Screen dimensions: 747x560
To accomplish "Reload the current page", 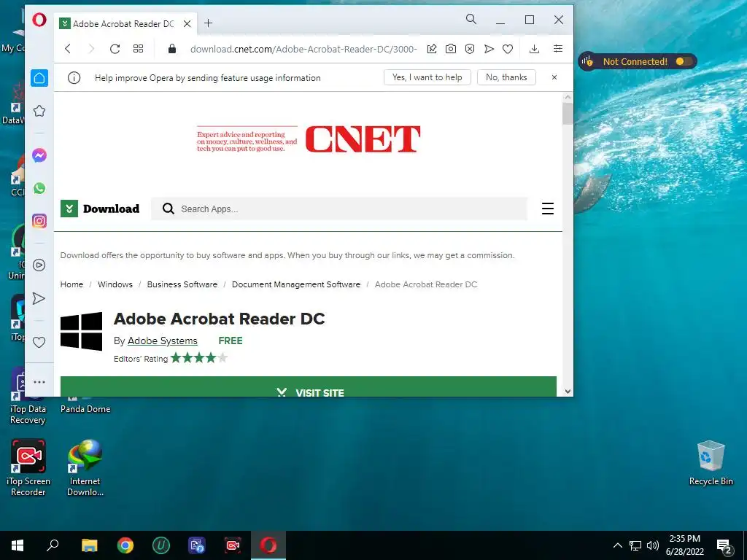I will (x=115, y=49).
